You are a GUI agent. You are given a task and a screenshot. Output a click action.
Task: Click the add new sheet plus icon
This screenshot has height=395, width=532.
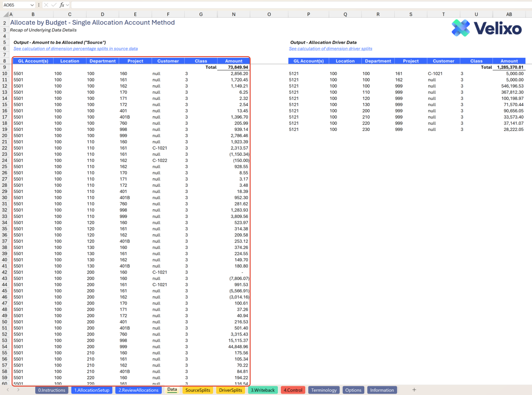point(414,390)
